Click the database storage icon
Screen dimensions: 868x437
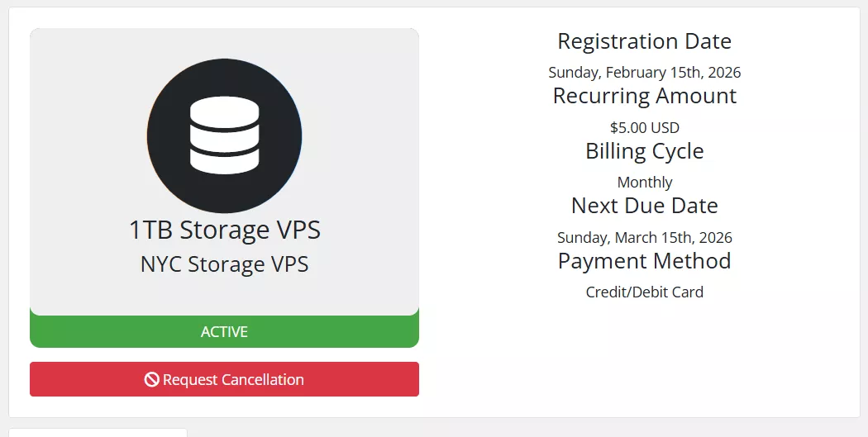[x=224, y=136]
